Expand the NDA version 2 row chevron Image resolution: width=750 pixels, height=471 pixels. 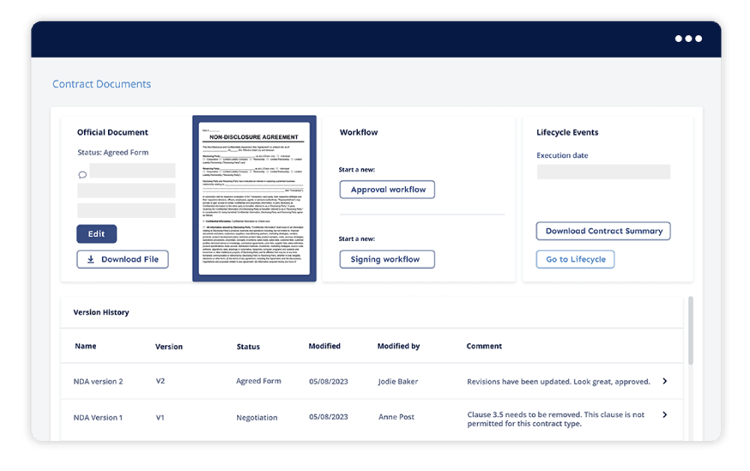tap(665, 381)
